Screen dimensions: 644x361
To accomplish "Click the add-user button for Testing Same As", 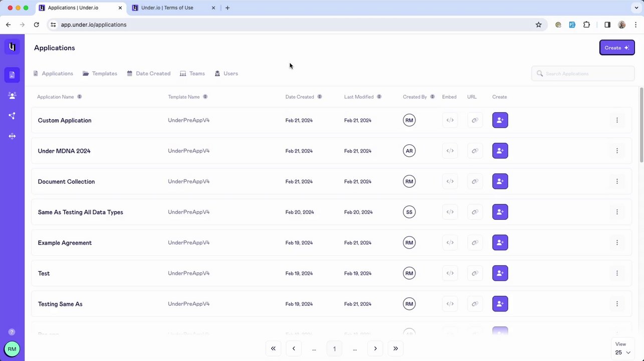I will pos(500,304).
